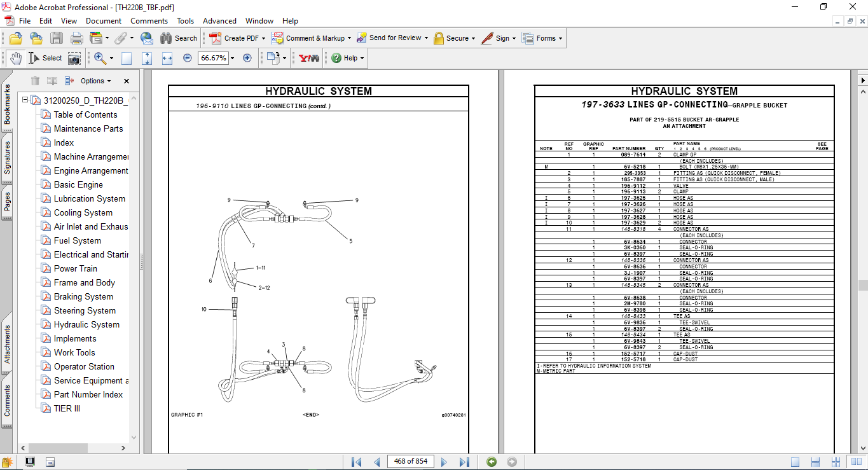Open the bookmarks Options dropdown
868x470 pixels.
[95, 81]
